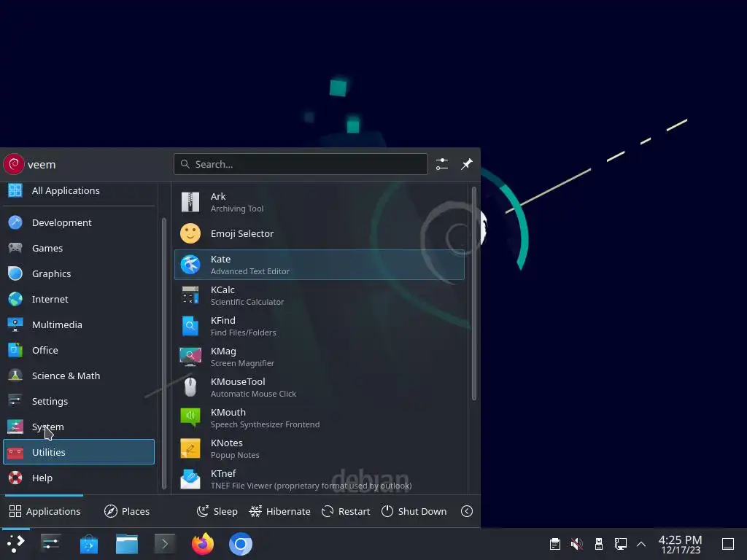747x560 pixels.
Task: Launch the Ark archiving tool
Action: click(320, 203)
